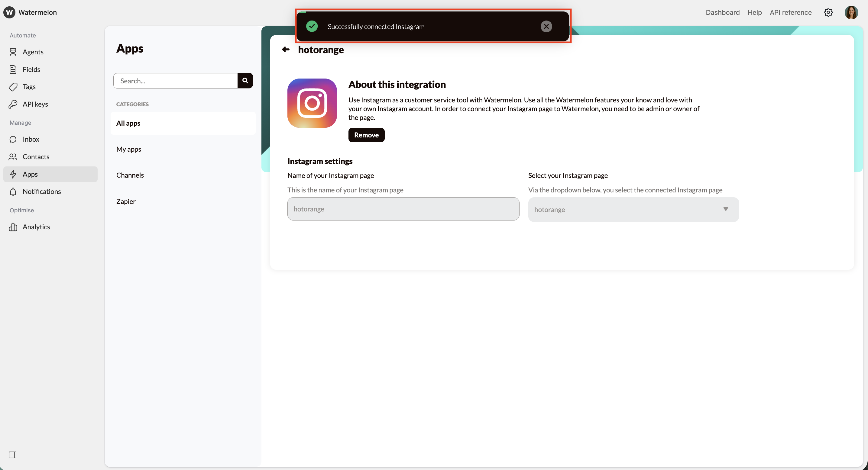Select the Tags icon
The height and width of the screenshot is (470, 868).
(13, 86)
